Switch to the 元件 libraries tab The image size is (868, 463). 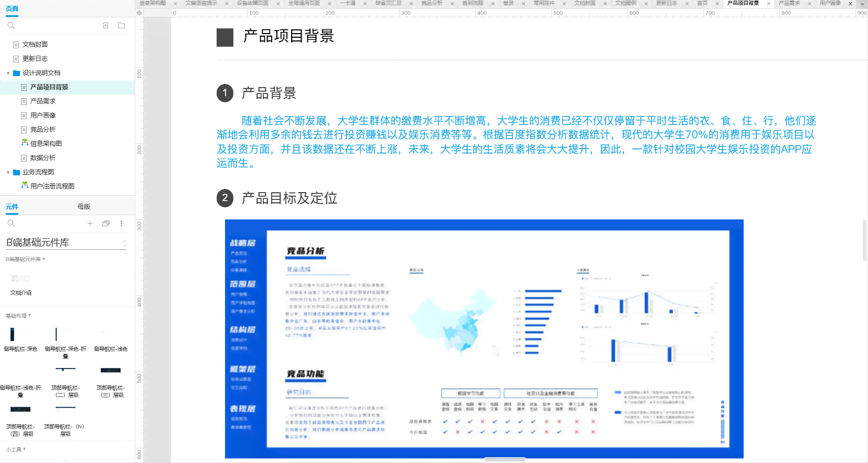(x=12, y=207)
